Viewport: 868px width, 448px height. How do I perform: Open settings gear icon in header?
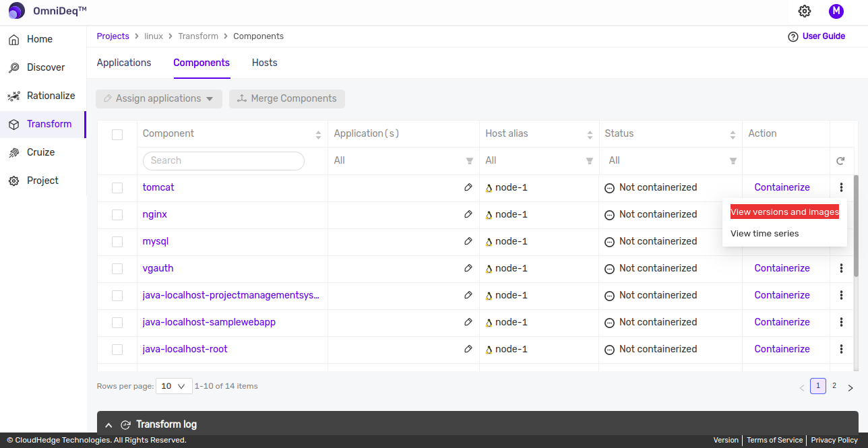[804, 11]
